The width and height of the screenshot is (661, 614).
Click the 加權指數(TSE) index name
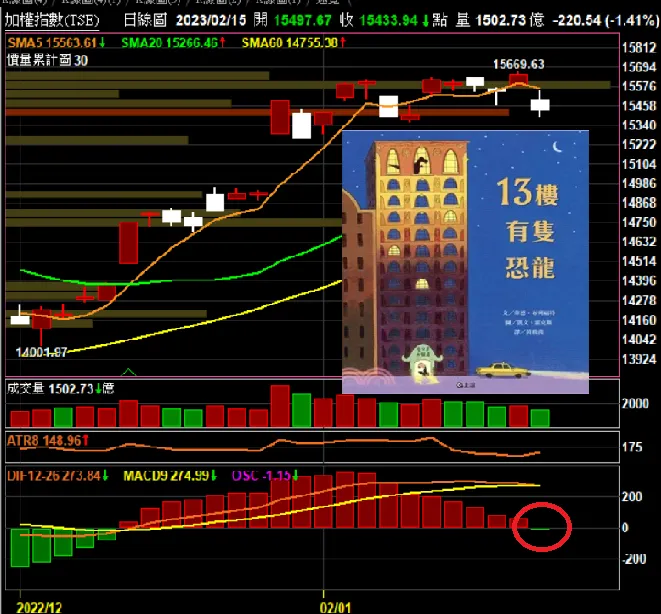tap(52, 20)
